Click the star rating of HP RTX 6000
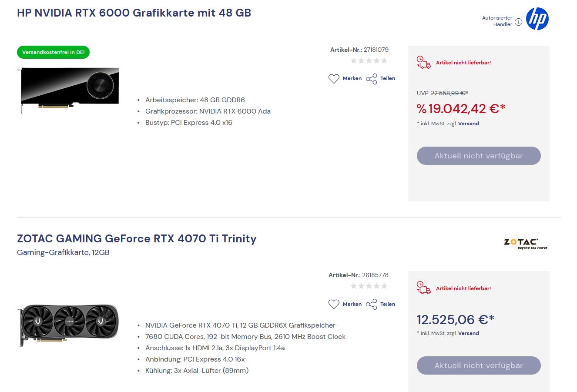 [x=369, y=61]
